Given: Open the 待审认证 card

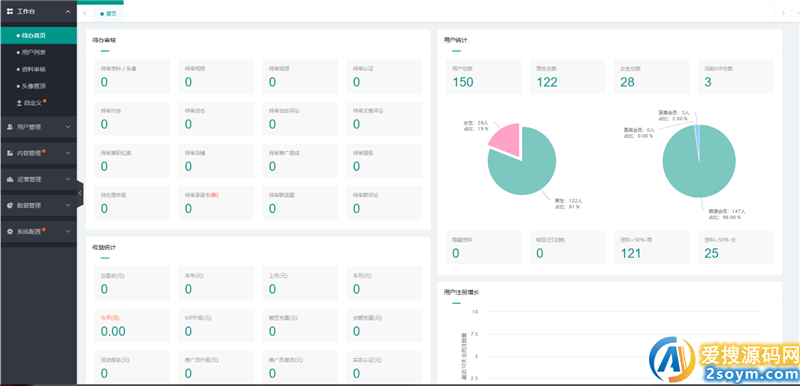Looking at the screenshot, I should (384, 76).
